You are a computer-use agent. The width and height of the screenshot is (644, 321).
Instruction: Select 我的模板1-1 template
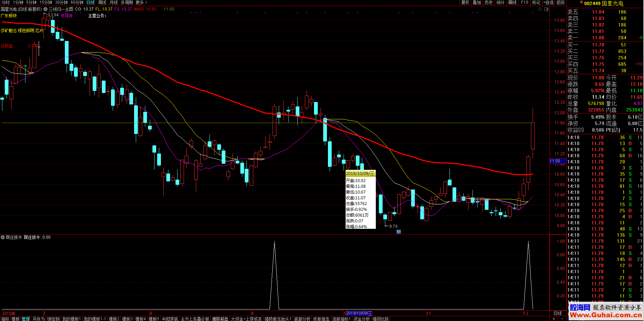[95, 319]
